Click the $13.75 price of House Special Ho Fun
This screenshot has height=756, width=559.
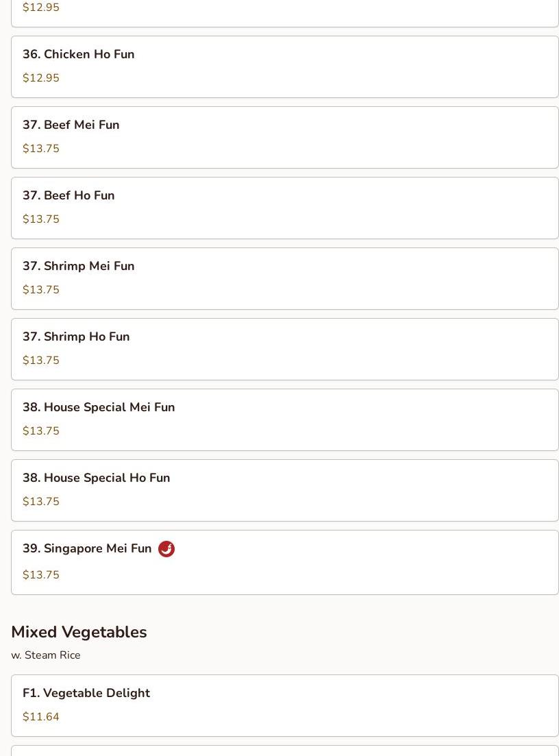tap(41, 502)
